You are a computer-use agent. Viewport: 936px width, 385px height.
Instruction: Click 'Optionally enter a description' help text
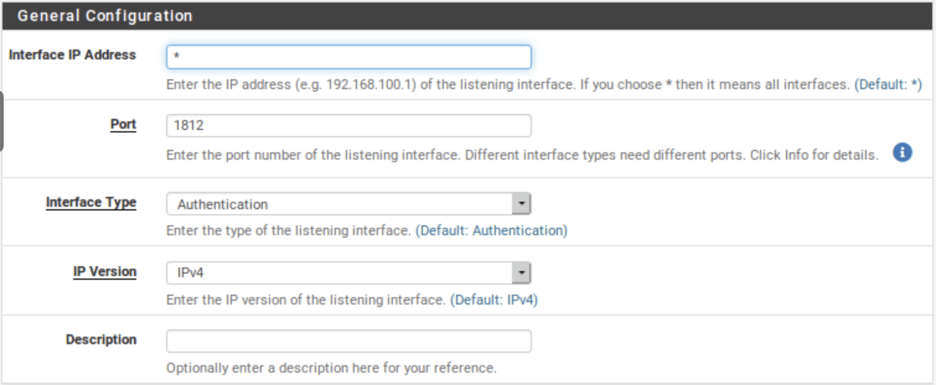pos(331,368)
